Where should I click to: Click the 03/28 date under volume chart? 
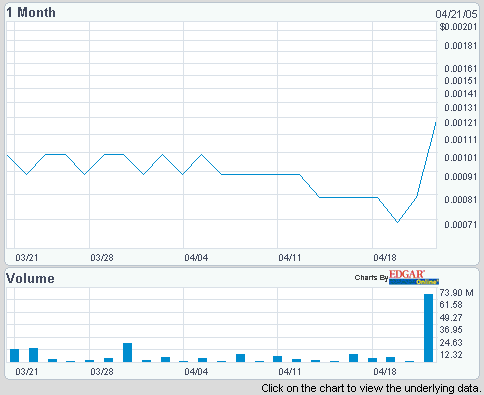click(x=102, y=372)
